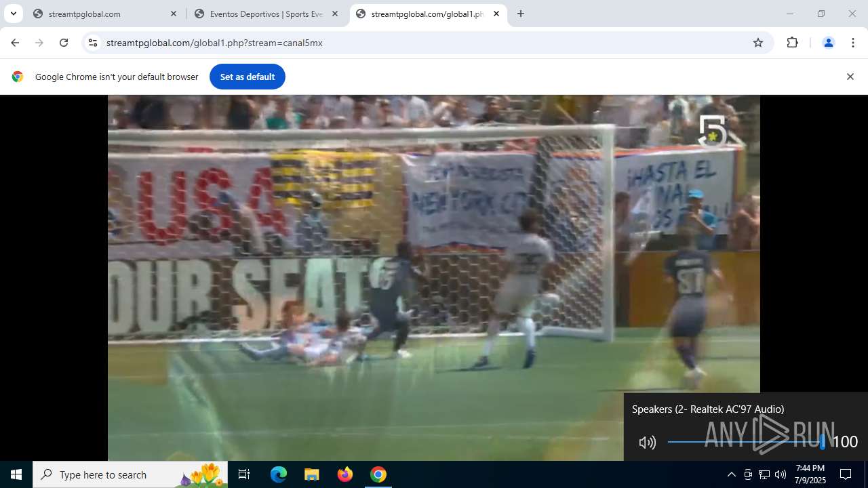Open File Explorer from the taskbar

coord(312,474)
